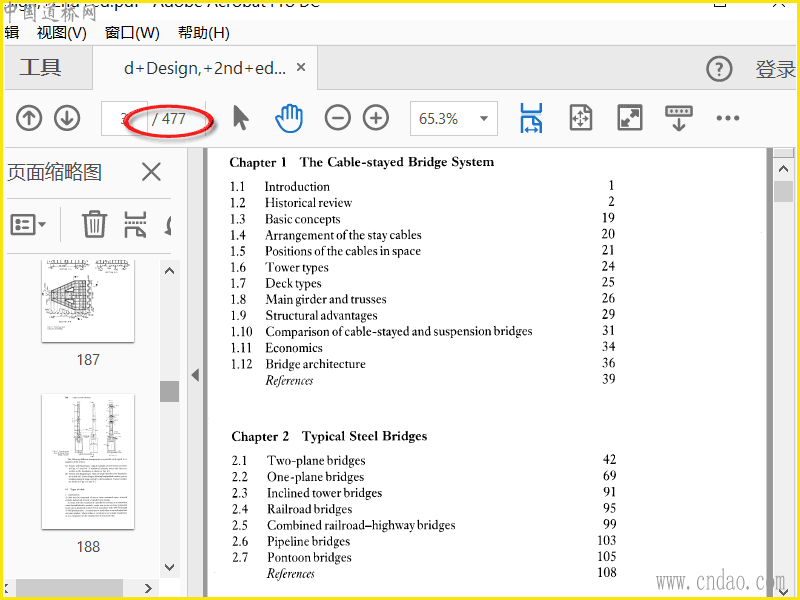Click the '1.2 Historical review' entry

[291, 203]
